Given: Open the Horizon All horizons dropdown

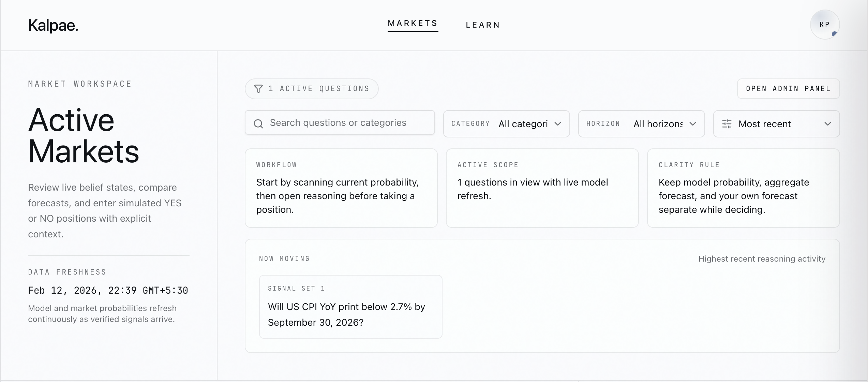Looking at the screenshot, I should click(x=658, y=124).
